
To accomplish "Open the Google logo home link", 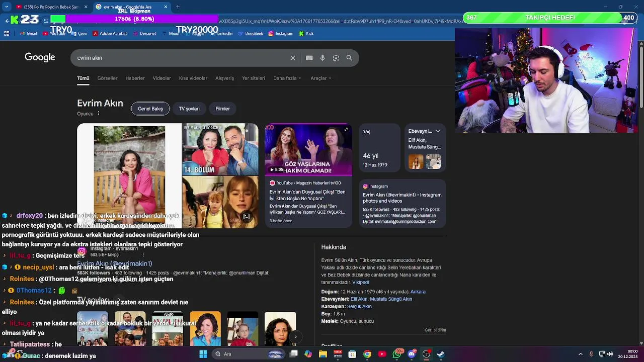I will coord(40,57).
